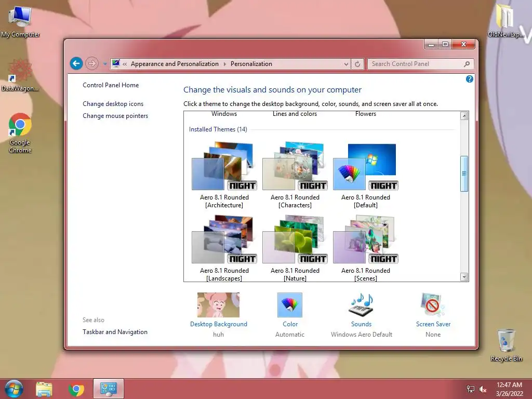
Task: Click the Windows theme label
Action: 224,114
